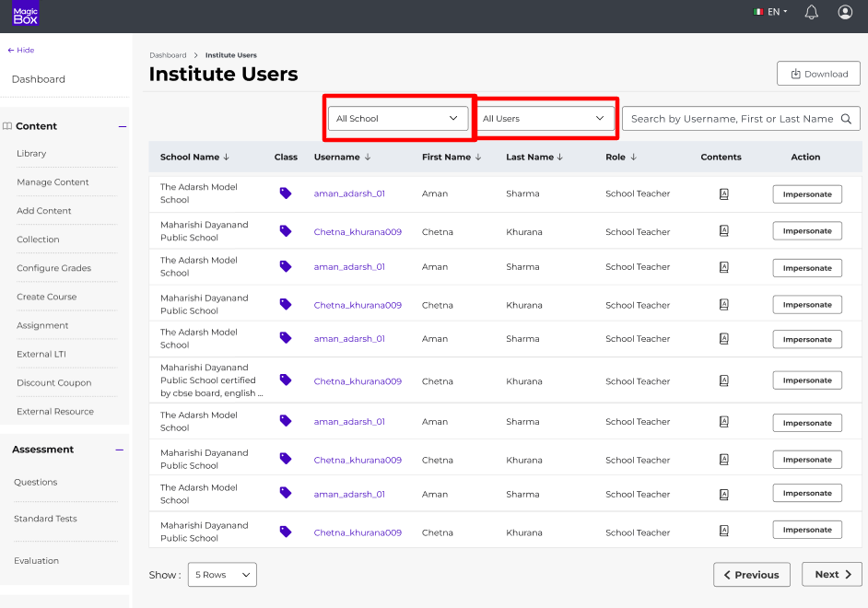868x608 pixels.
Task: Click the Assessment section heading
Action: tap(42, 450)
